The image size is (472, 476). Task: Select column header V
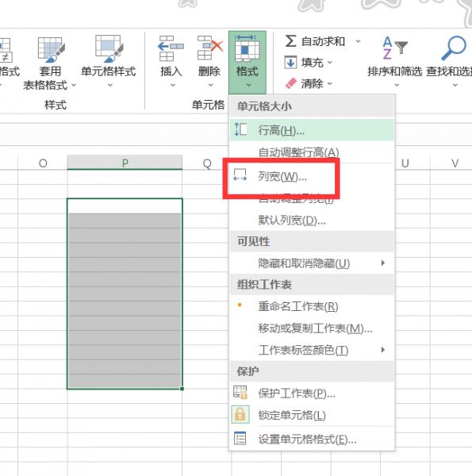click(x=455, y=163)
